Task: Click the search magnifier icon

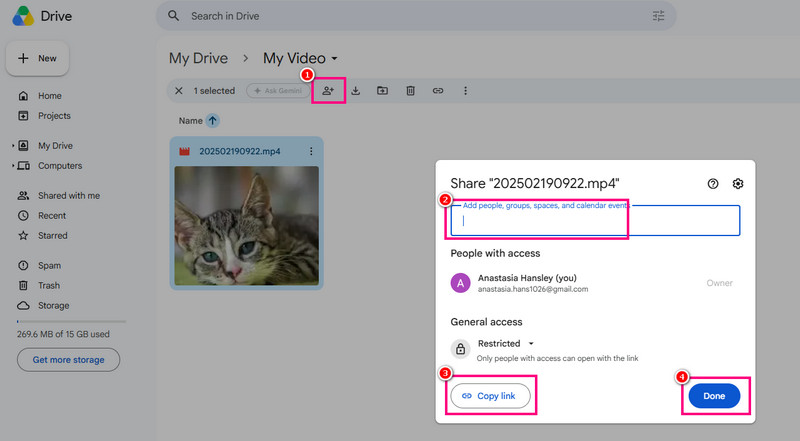Action: (x=173, y=16)
